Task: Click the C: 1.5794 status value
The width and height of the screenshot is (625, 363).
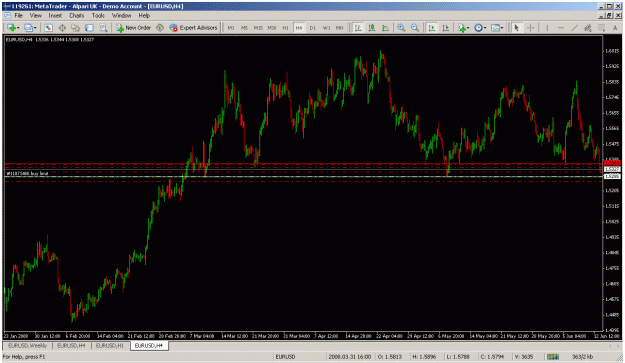Action: coord(492,357)
